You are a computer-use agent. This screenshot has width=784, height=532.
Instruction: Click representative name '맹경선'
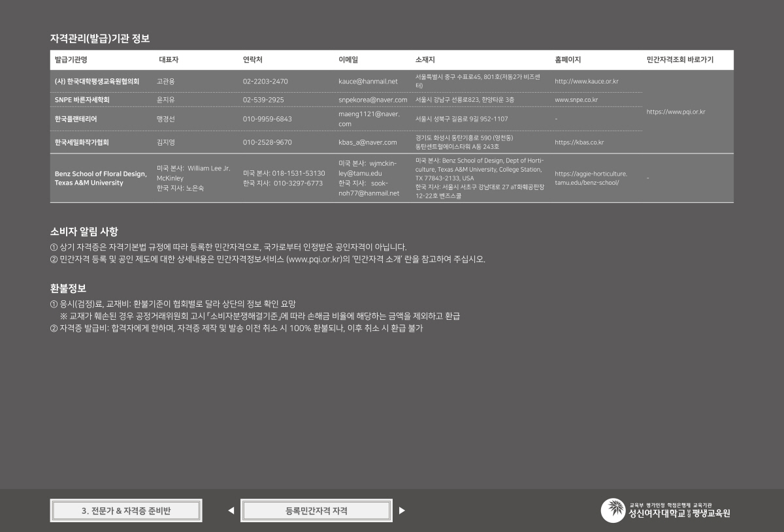pos(166,119)
